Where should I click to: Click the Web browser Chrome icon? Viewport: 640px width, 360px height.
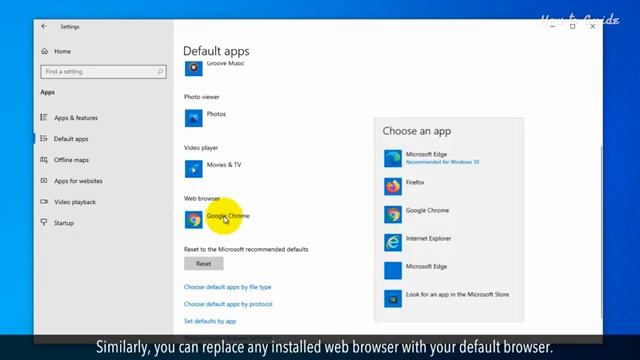[193, 220]
